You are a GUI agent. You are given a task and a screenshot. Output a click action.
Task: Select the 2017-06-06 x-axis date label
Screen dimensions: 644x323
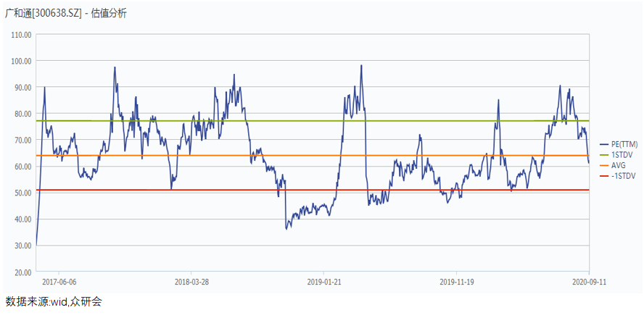tap(59, 282)
